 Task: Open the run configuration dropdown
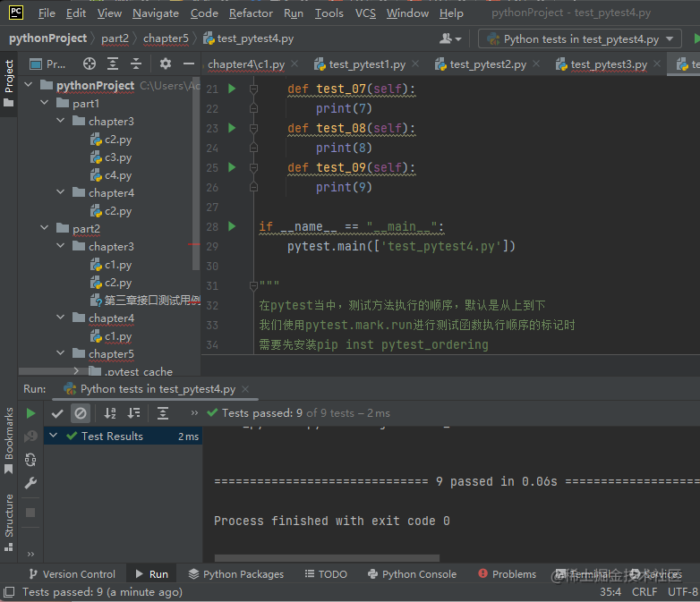coord(579,38)
